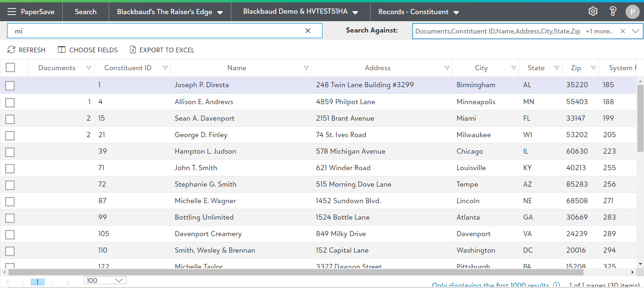
Task: Clear the search text with X icon
Action: 308,31
